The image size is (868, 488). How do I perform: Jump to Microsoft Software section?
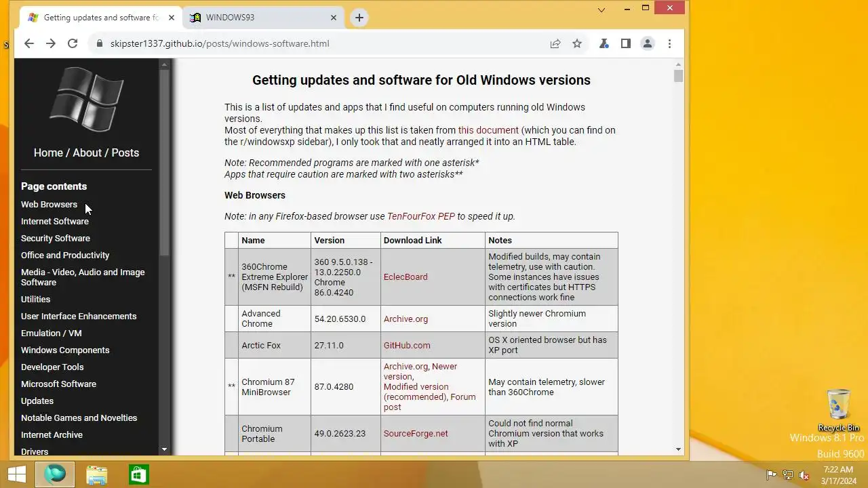pos(58,384)
